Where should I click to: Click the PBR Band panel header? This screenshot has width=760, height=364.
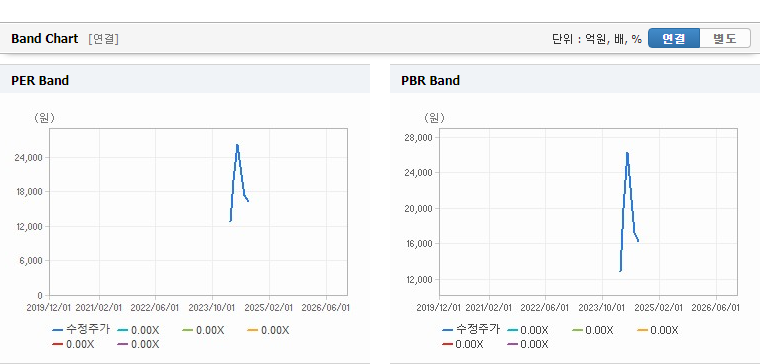(575, 79)
